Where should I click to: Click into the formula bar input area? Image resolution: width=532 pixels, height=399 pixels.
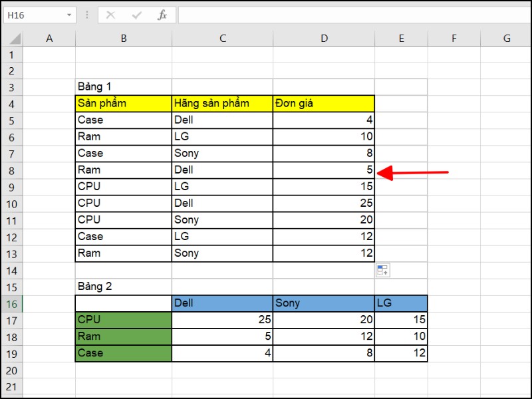(x=352, y=15)
